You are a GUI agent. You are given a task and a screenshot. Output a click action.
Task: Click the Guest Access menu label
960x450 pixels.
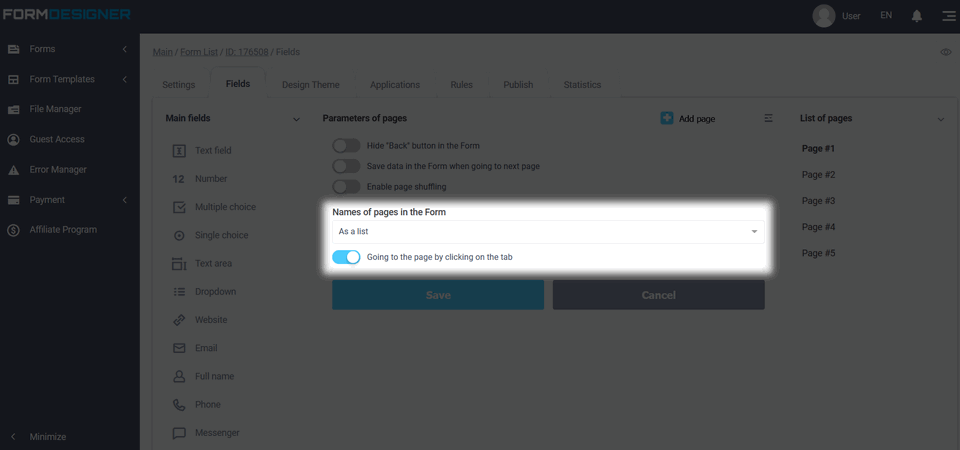57,140
